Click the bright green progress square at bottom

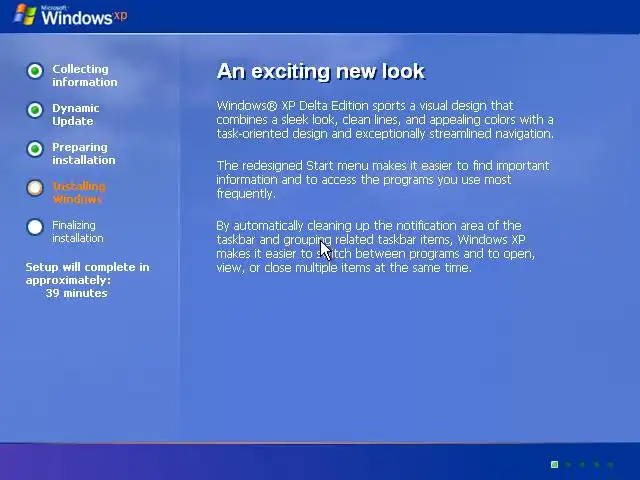(x=554, y=464)
